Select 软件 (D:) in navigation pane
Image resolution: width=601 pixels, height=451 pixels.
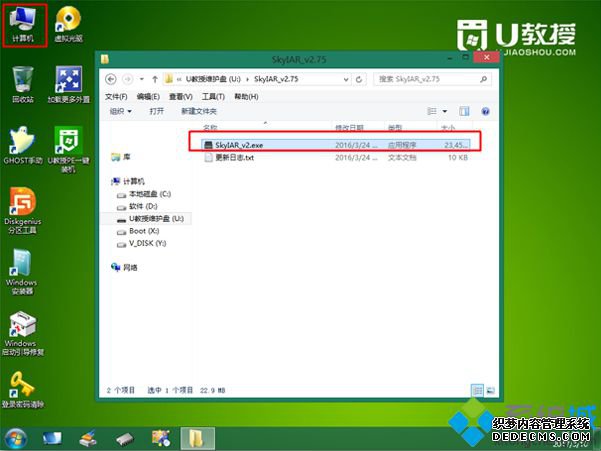pos(137,207)
